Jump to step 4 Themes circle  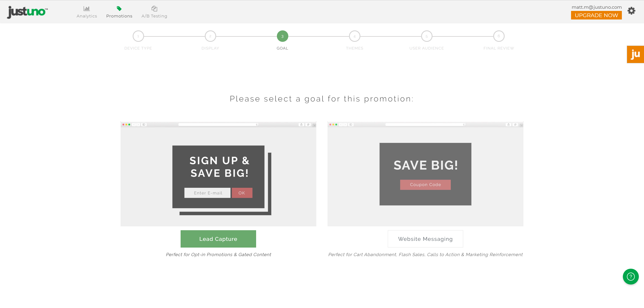click(355, 36)
